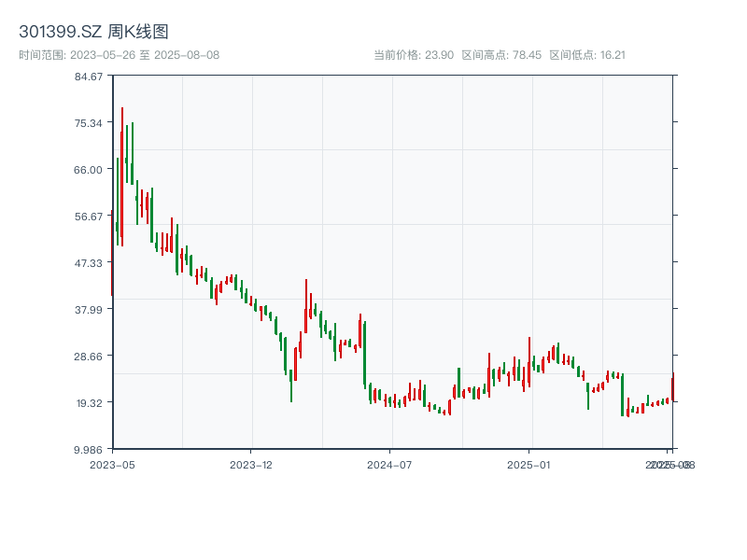
Task: Click the 区间高点 78.45 label
Action: [501, 55]
